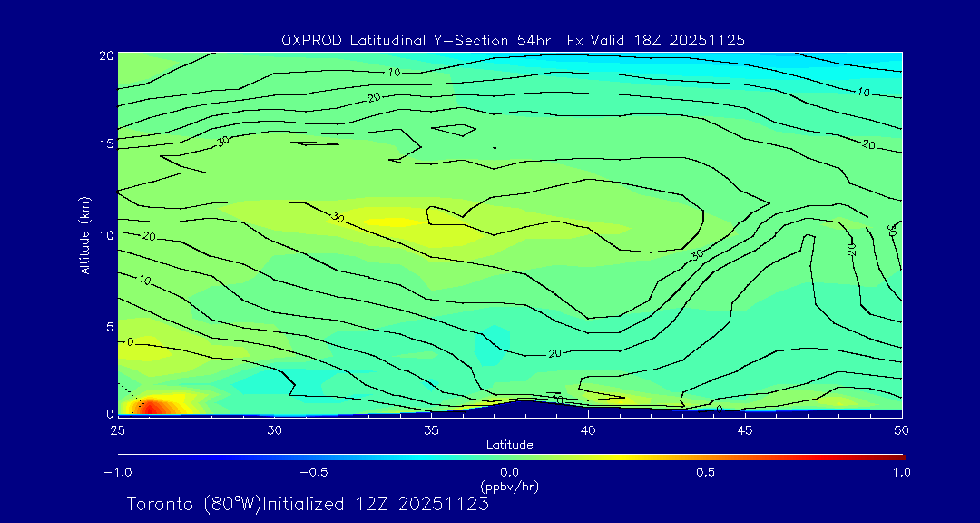Click the Altitude (km) axis label
This screenshot has height=523, width=980.
coord(85,234)
